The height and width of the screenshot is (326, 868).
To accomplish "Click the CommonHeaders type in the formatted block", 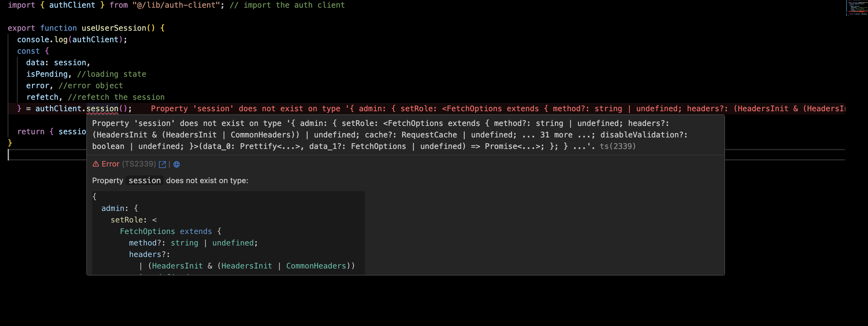I will pyautogui.click(x=316, y=266).
